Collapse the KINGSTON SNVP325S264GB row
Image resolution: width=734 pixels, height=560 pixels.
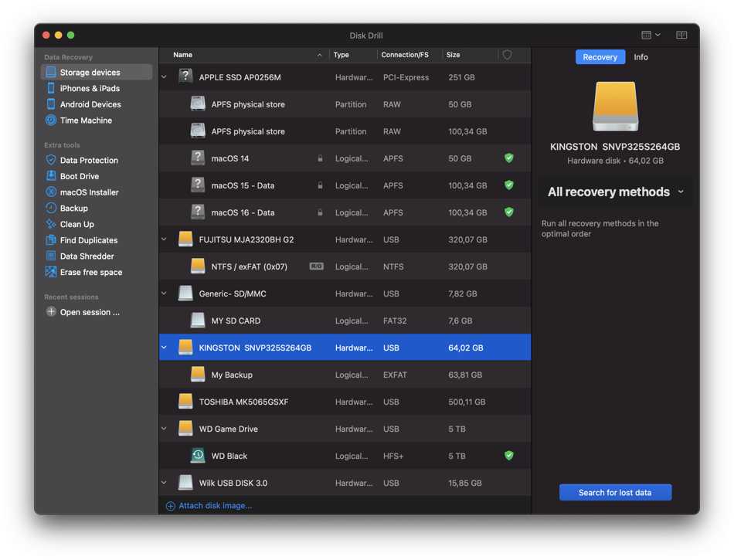pyautogui.click(x=165, y=348)
